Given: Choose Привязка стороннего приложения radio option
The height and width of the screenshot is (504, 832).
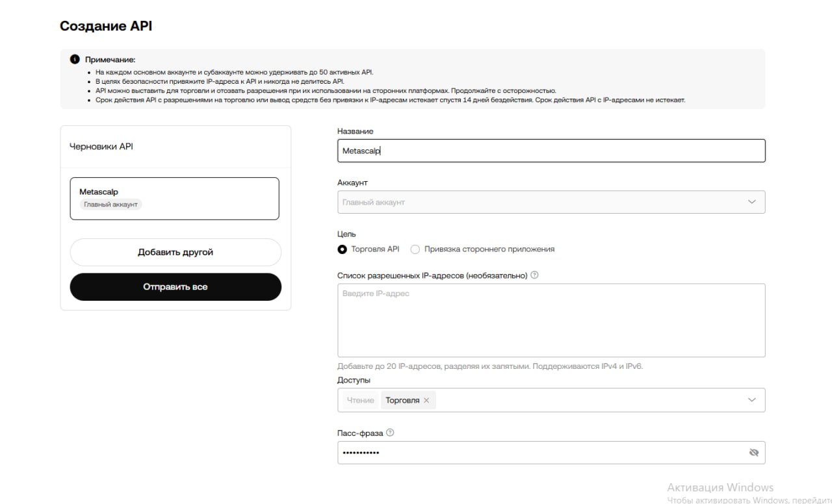Looking at the screenshot, I should tap(415, 249).
